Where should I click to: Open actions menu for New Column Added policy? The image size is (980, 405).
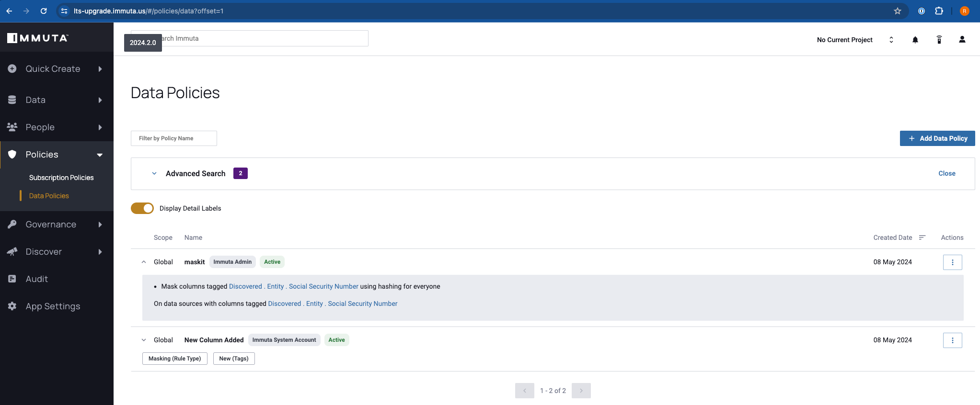click(953, 340)
